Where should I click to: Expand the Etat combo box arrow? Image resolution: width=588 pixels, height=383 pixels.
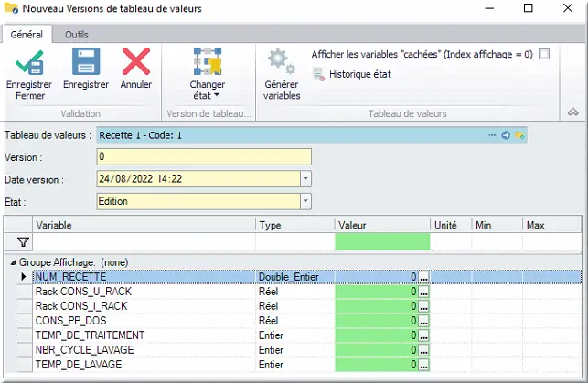(x=305, y=201)
